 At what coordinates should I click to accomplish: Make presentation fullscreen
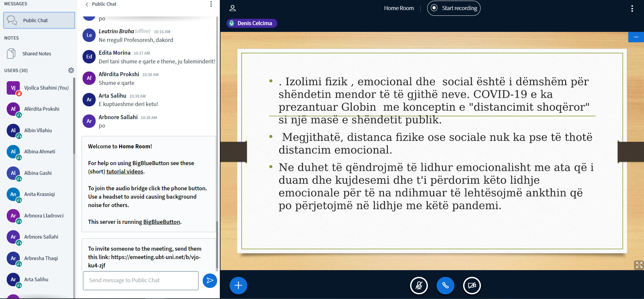(x=639, y=265)
